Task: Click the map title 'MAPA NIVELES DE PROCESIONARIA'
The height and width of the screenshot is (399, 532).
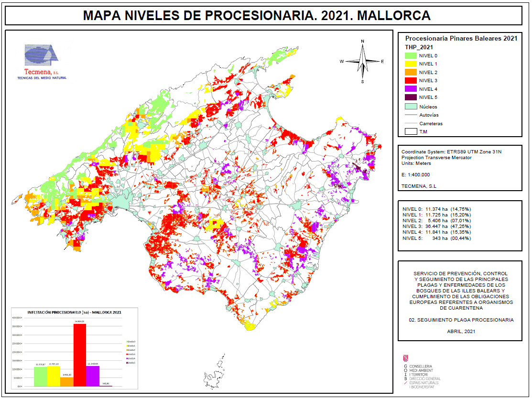Action: click(x=257, y=16)
